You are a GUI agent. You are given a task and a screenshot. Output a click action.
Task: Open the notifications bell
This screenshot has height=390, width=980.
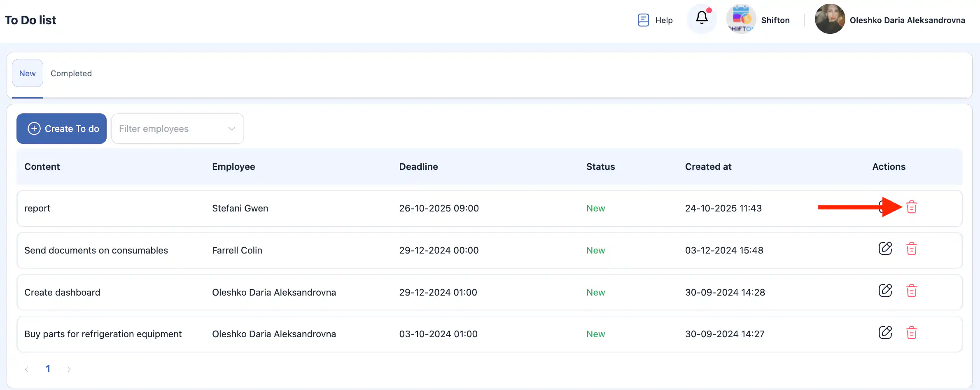[x=702, y=18]
